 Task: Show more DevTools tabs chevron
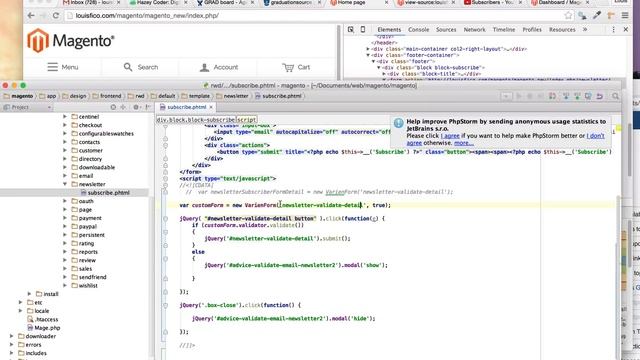pyautogui.click(x=585, y=29)
